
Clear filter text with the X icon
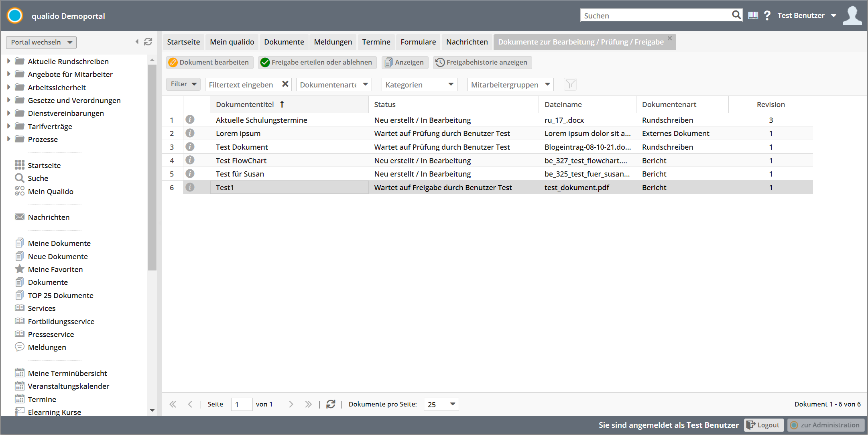(x=285, y=84)
